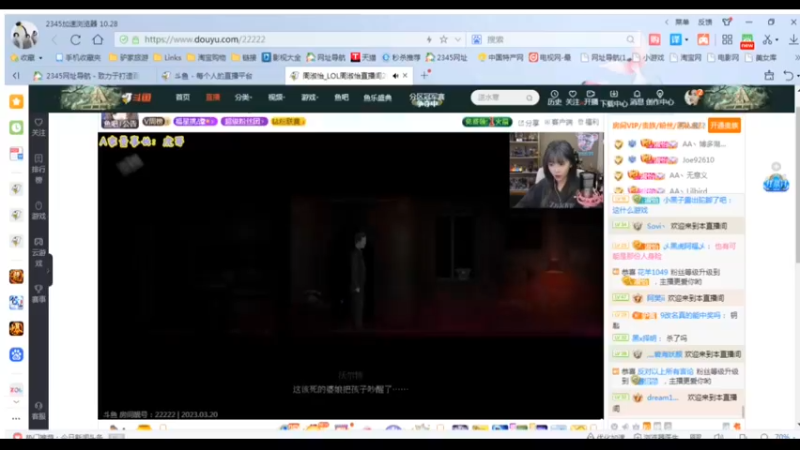This screenshot has width=800, height=450.
Task: Click the orange 开通 button in chat panel
Action: pyautogui.click(x=724, y=126)
